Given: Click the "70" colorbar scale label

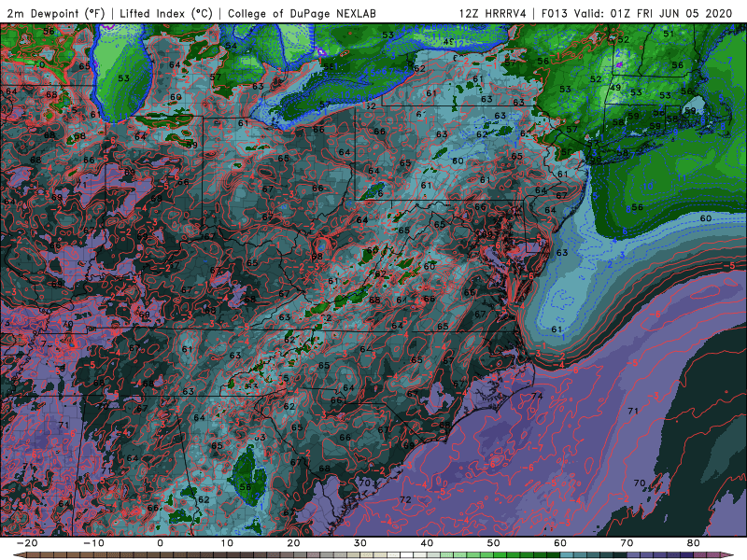Looking at the screenshot, I should tap(627, 543).
